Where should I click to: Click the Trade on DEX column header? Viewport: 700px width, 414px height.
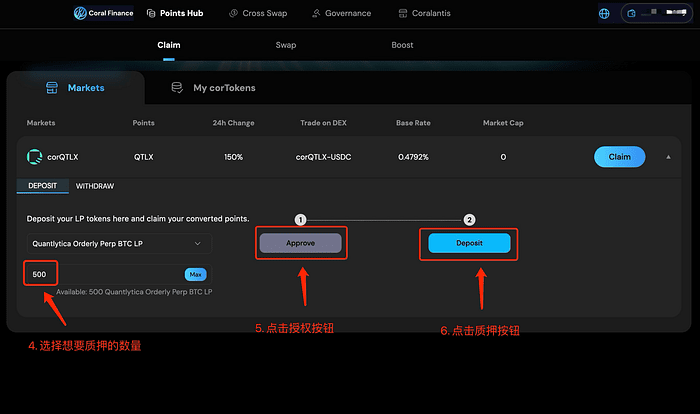click(324, 123)
